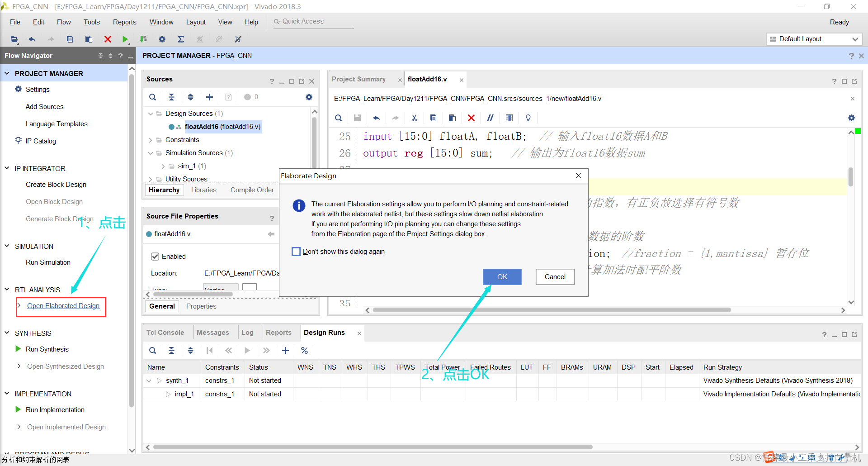
Task: Click the Design Runs plus icon
Action: 285,350
